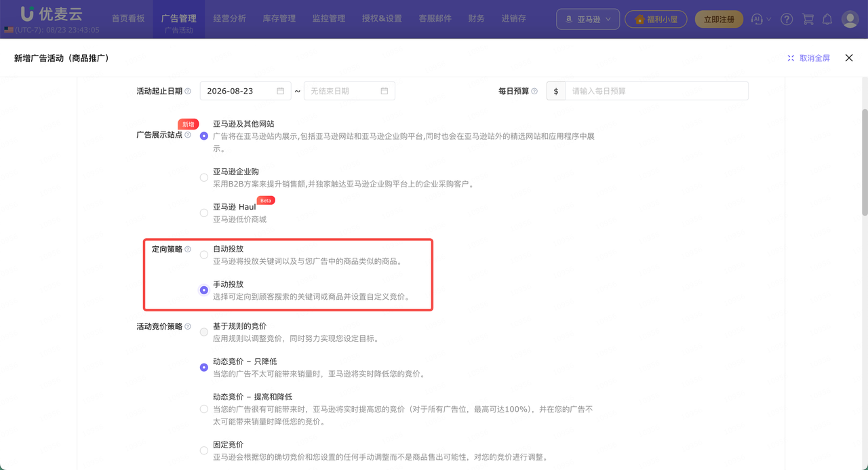Open the 客服邮件 menu

pyautogui.click(x=435, y=18)
